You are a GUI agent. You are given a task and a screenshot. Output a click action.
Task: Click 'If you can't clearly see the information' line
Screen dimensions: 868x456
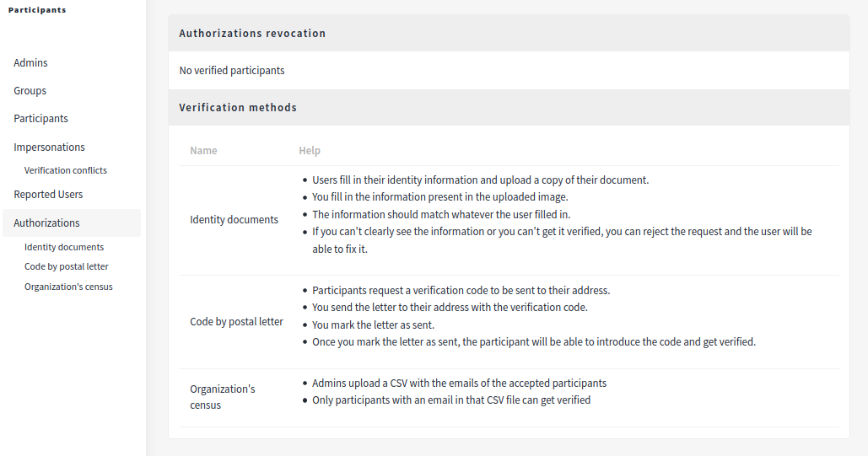562,240
